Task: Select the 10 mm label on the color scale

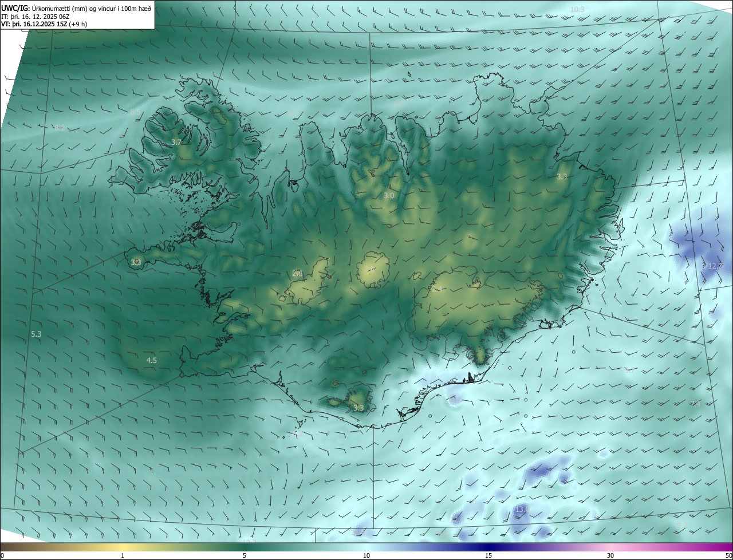Action: point(366,555)
